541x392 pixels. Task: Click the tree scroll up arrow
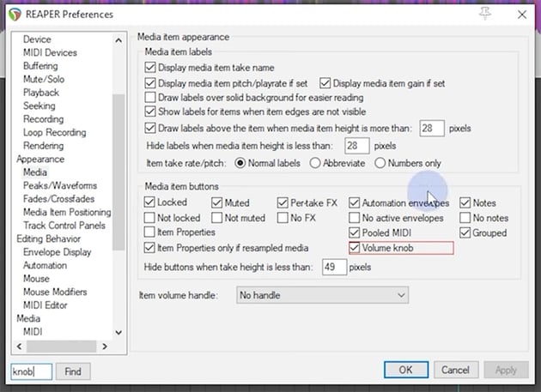coord(119,40)
